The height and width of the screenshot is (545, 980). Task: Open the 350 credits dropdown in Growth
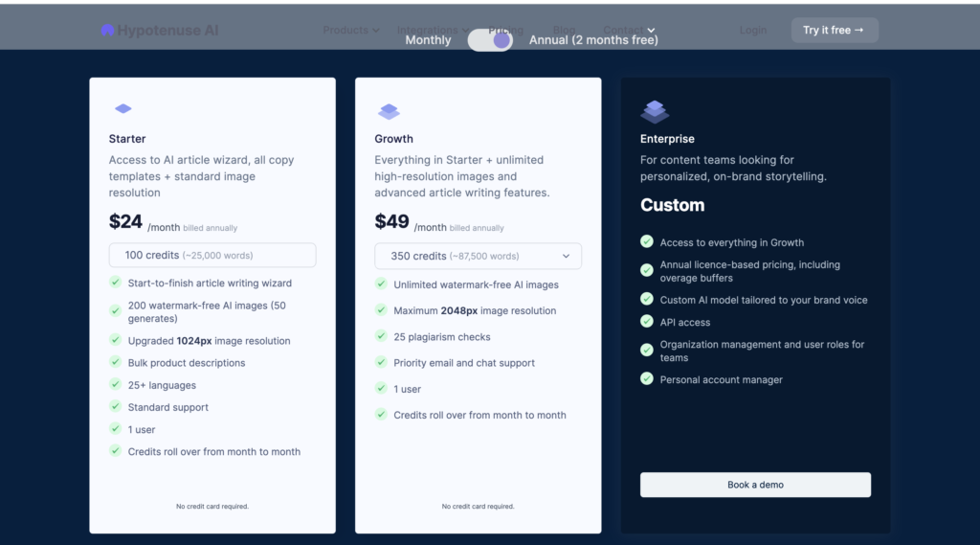pos(478,256)
